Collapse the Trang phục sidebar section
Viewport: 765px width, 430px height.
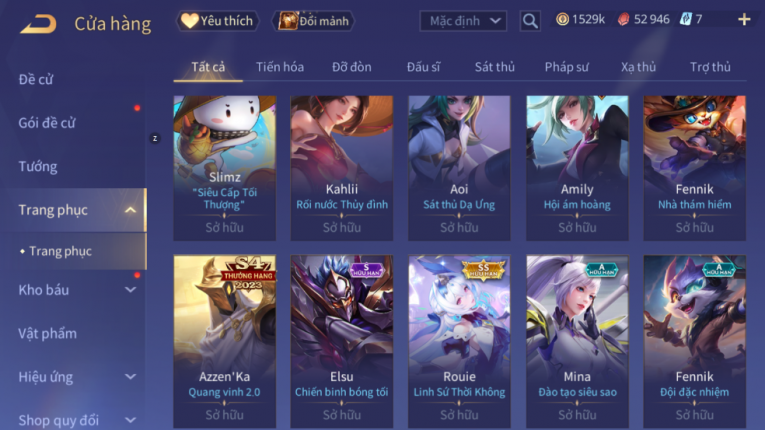point(130,210)
